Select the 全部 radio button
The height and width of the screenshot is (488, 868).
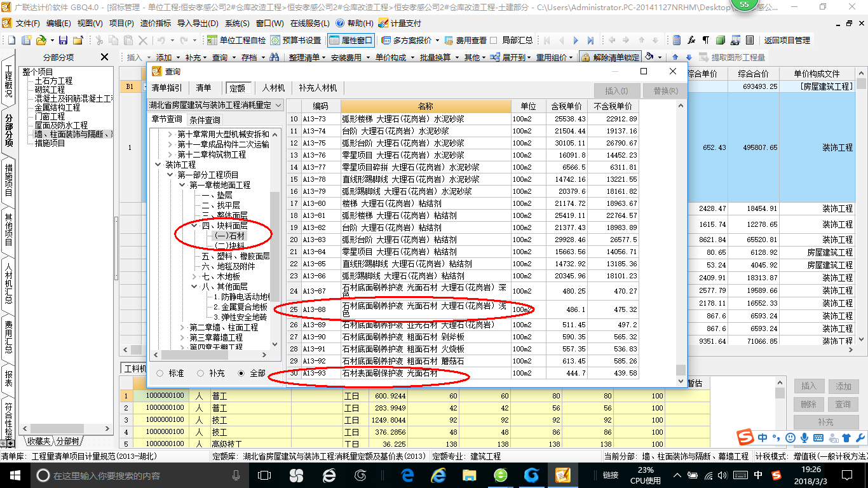[x=241, y=373]
